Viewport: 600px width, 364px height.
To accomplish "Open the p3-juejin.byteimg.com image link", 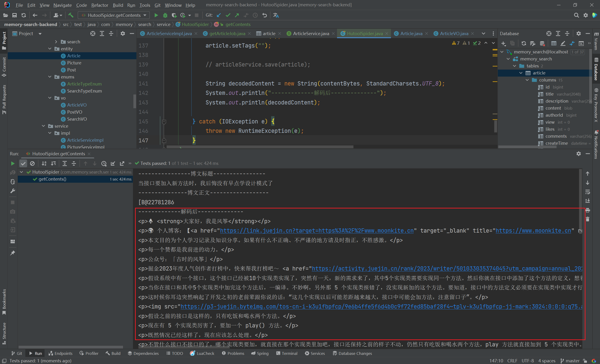I will 381,307.
